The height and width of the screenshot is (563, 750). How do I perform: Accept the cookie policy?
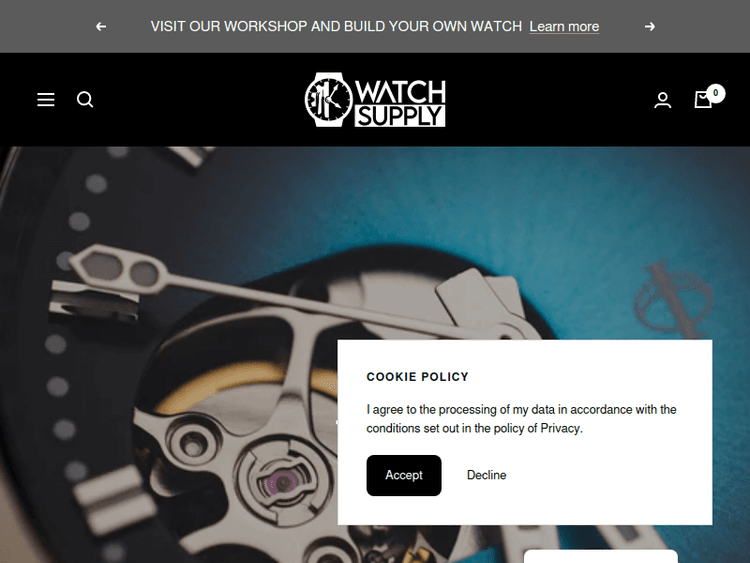coord(404,475)
